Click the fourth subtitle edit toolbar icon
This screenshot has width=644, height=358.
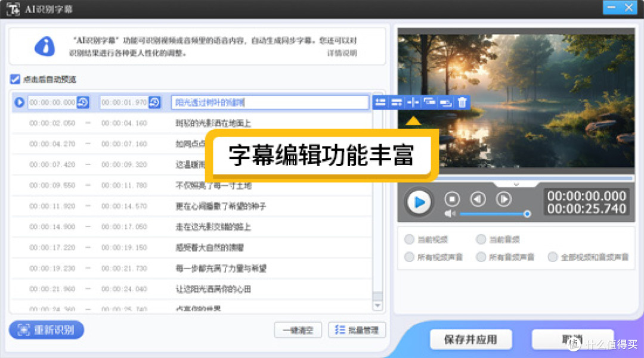pos(429,102)
